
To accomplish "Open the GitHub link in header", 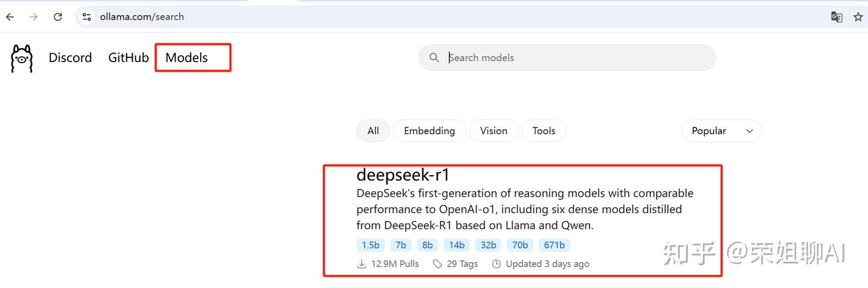I will click(x=128, y=58).
